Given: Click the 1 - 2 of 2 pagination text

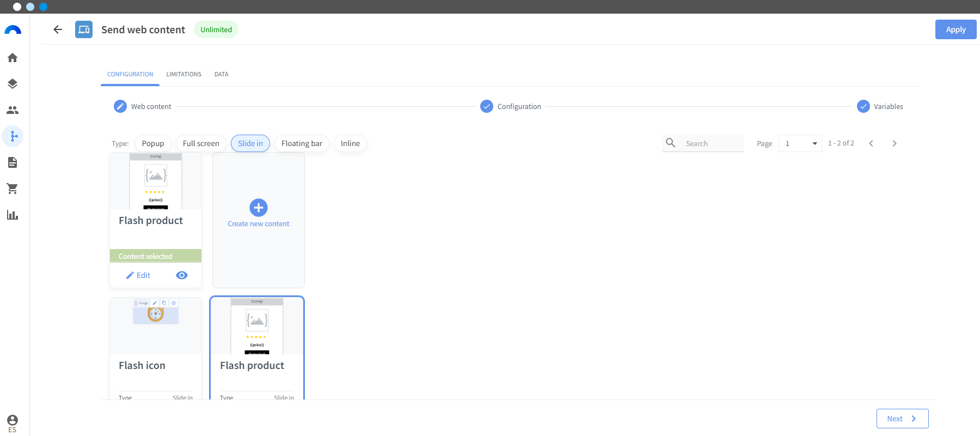Looking at the screenshot, I should coord(841,143).
